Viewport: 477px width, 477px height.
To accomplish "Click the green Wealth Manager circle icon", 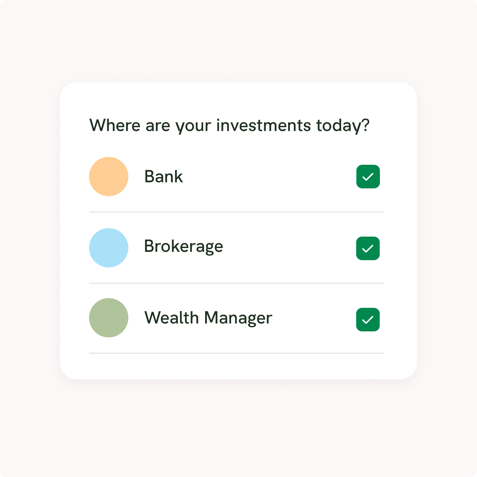I will pos(109,318).
